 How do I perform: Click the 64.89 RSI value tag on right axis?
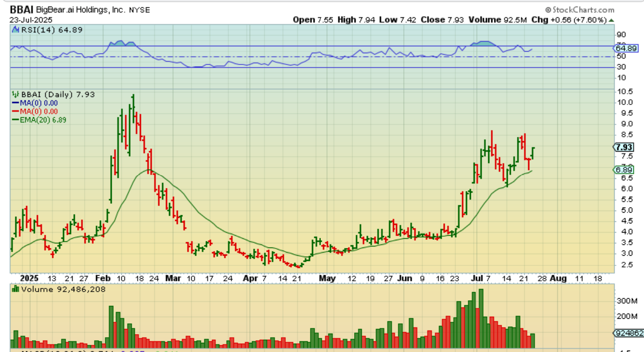pyautogui.click(x=627, y=48)
